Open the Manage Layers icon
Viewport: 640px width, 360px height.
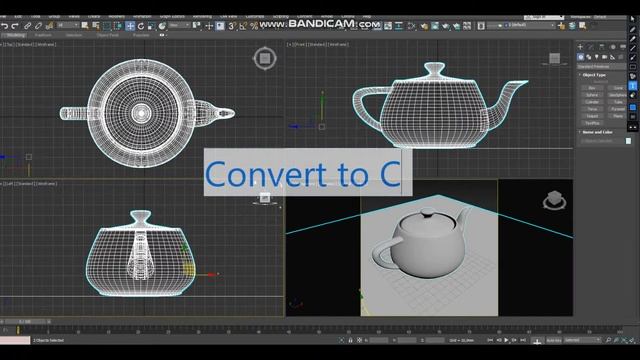click(x=481, y=26)
